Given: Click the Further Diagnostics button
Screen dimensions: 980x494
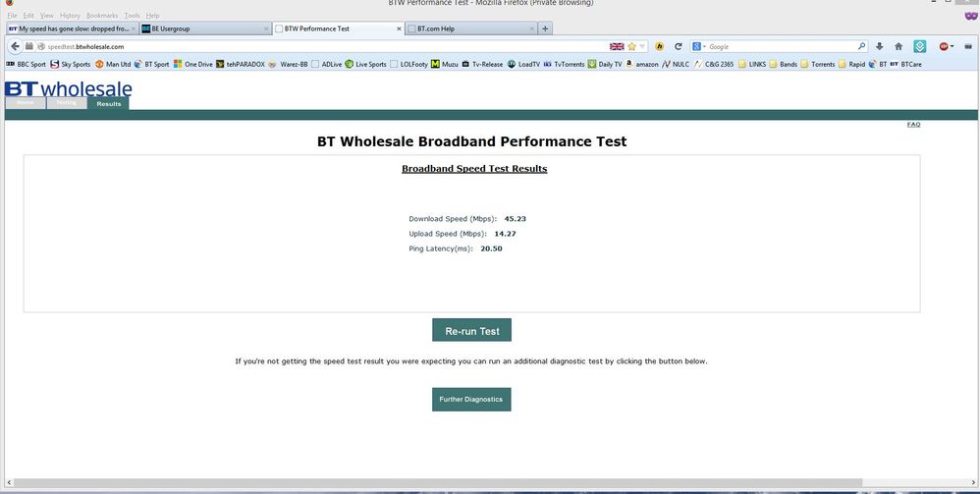Looking at the screenshot, I should [x=471, y=400].
